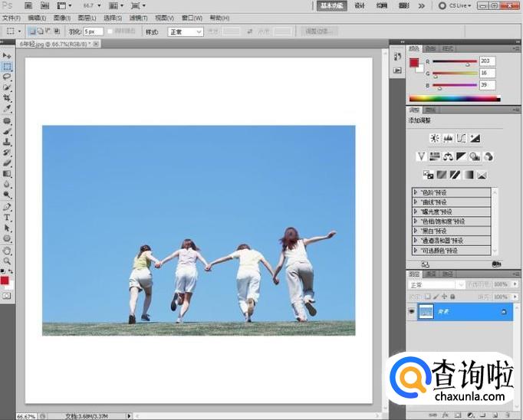Viewport: 523px width, 420px height.
Task: Enable the new selection mode button
Action: coord(32,31)
